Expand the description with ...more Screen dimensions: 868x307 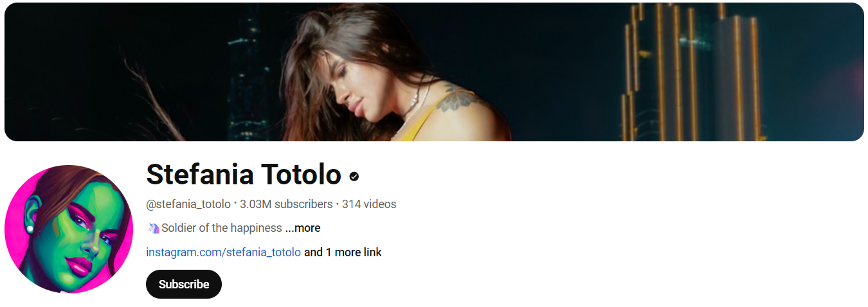[x=303, y=228]
